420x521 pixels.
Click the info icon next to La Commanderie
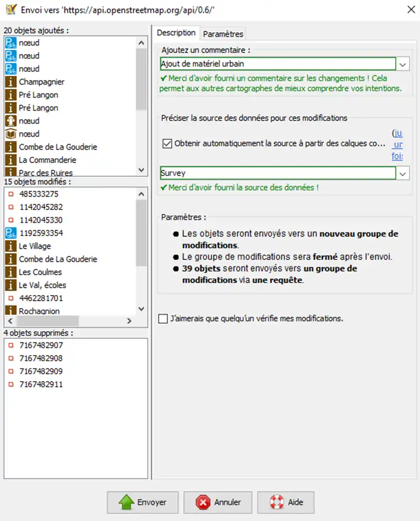pos(11,160)
